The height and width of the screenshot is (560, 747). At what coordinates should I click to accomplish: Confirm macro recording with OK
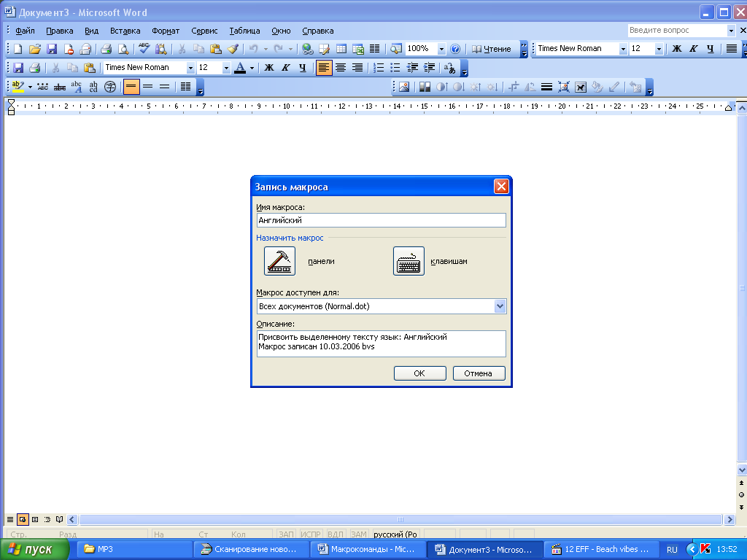click(x=419, y=373)
